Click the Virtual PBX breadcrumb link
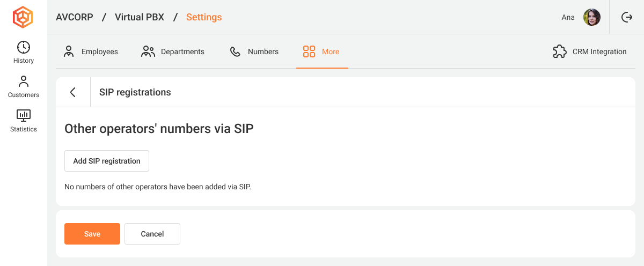Image resolution: width=644 pixels, height=266 pixels. click(140, 17)
